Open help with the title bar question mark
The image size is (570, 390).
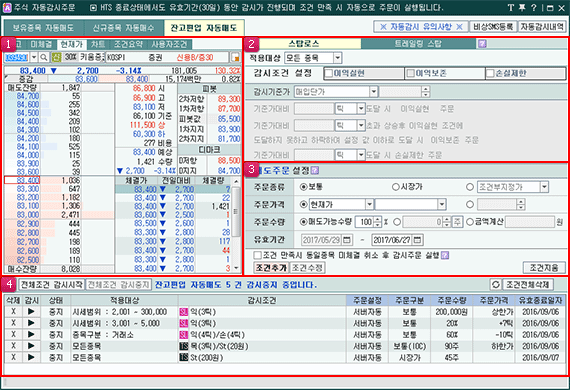click(x=534, y=7)
